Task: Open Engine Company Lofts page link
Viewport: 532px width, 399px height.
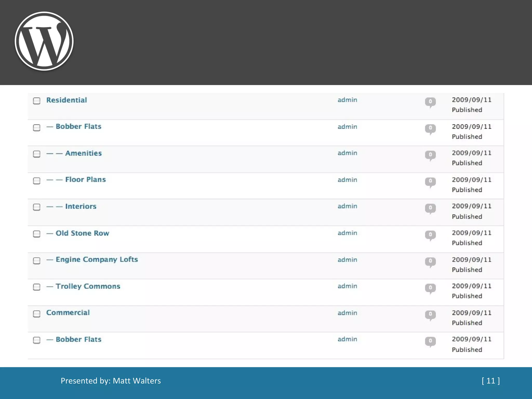Action: click(97, 260)
